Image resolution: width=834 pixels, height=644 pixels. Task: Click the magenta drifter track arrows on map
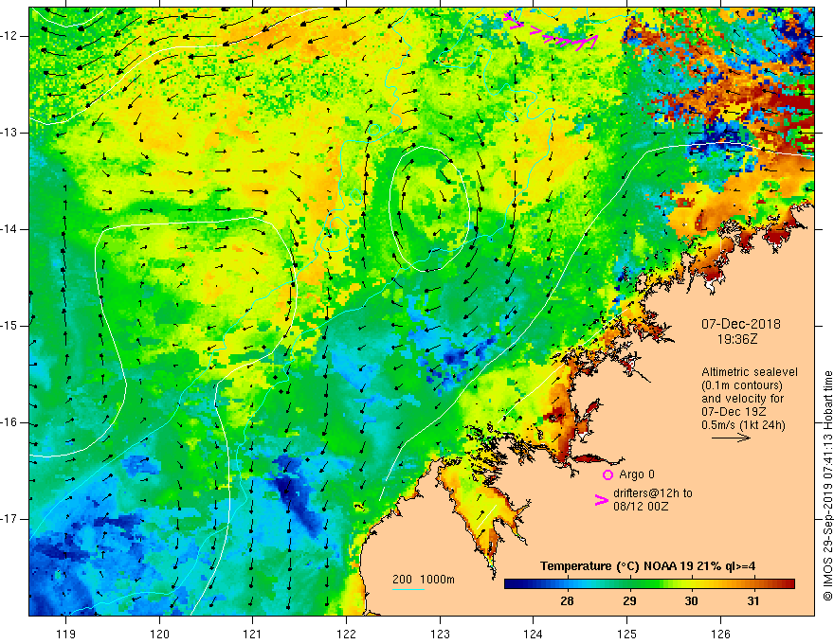tap(551, 32)
